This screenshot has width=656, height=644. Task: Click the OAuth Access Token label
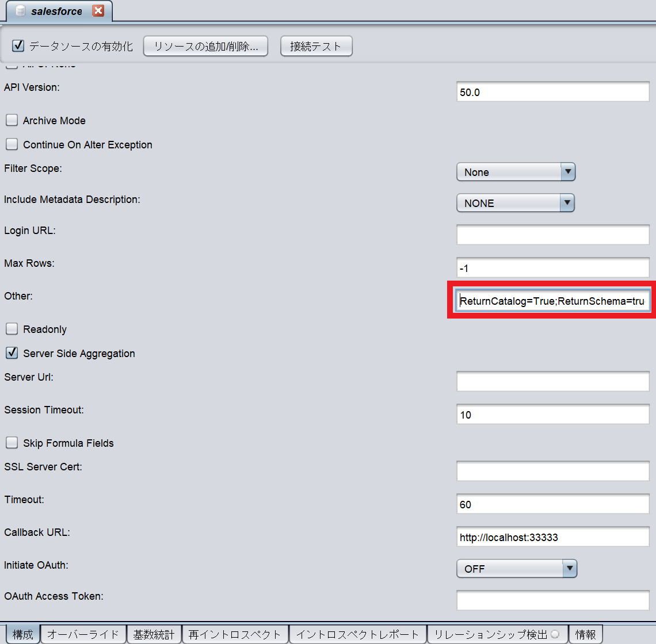coord(54,596)
